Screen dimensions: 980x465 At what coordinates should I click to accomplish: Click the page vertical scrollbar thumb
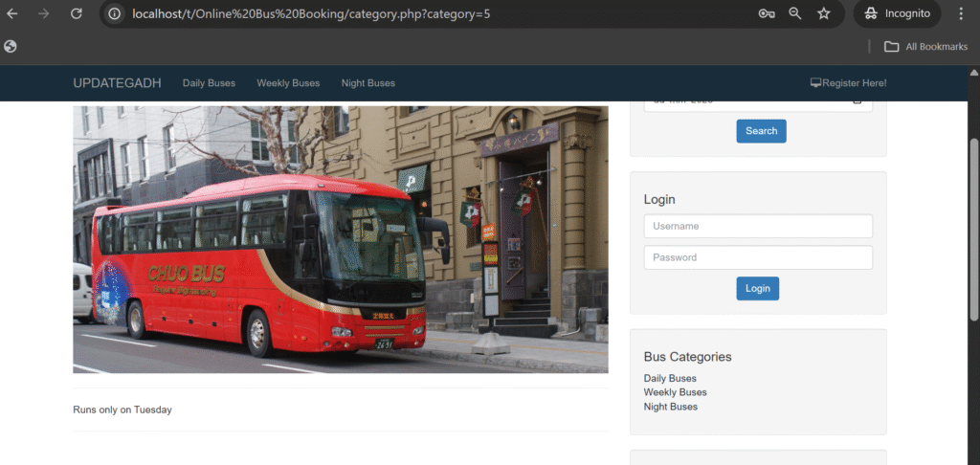coord(973,232)
